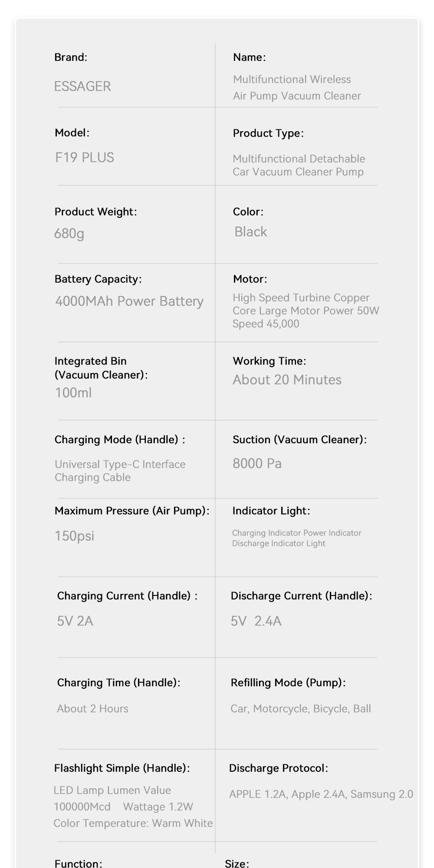434x868 pixels.
Task: Click the About 20 Minutes working time
Action: (287, 380)
